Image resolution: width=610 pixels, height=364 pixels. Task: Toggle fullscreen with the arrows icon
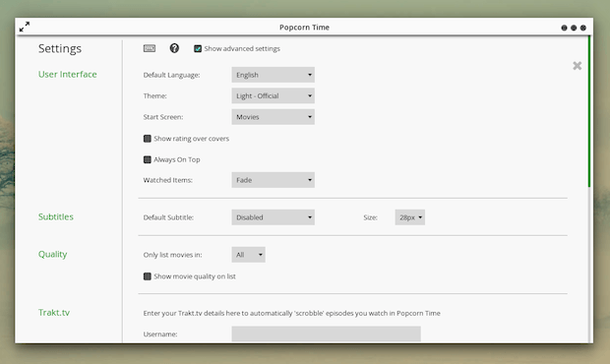click(x=25, y=27)
